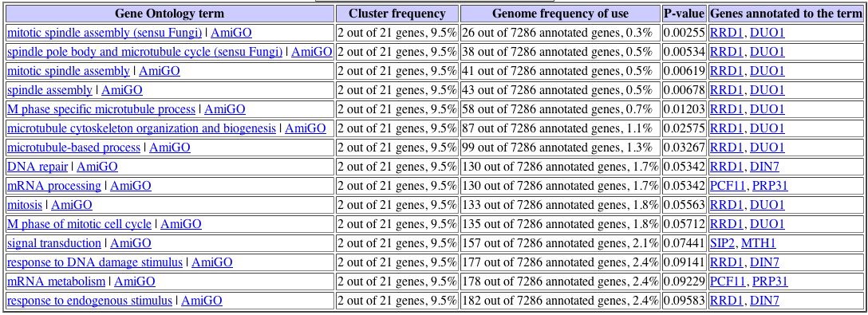Image resolution: width=868 pixels, height=315 pixels.
Task: Click the DNA repair term link
Action: pyautogui.click(x=37, y=166)
